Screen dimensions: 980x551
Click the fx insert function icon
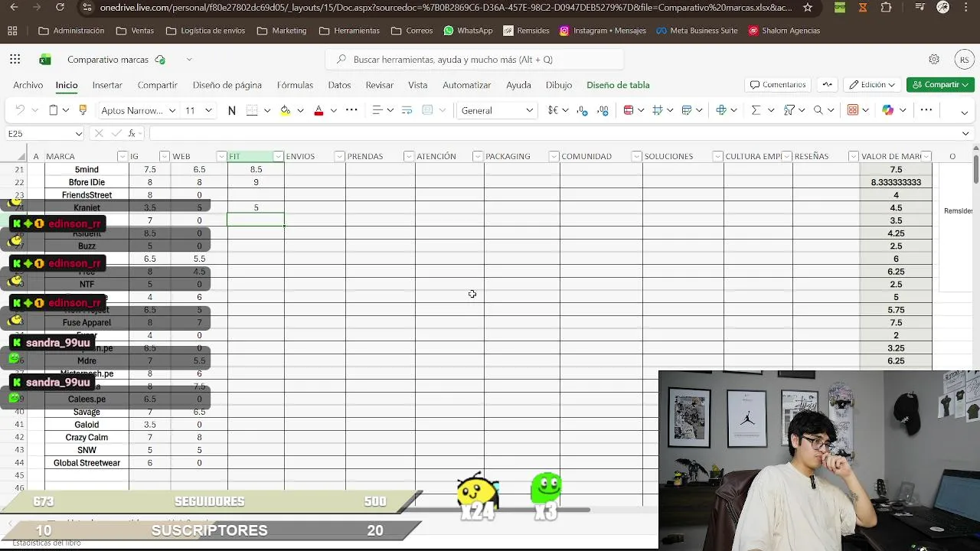click(x=132, y=133)
